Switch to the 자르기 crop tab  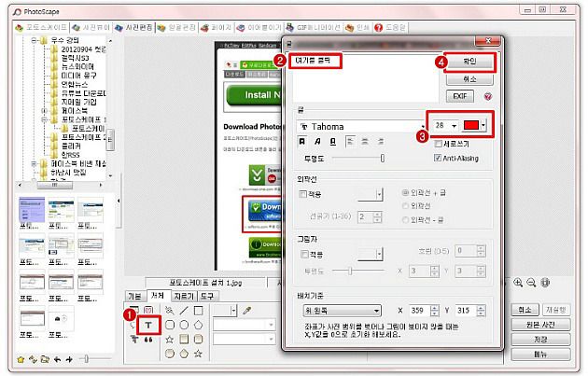point(184,296)
